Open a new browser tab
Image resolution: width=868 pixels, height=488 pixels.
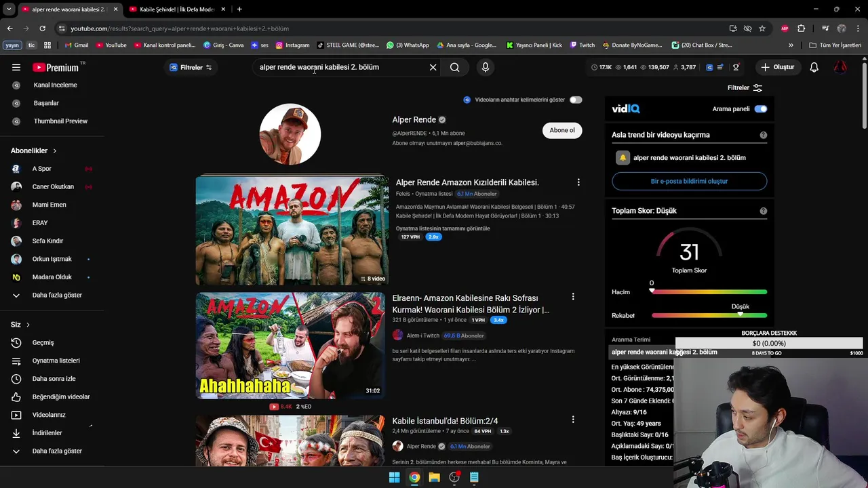(239, 9)
